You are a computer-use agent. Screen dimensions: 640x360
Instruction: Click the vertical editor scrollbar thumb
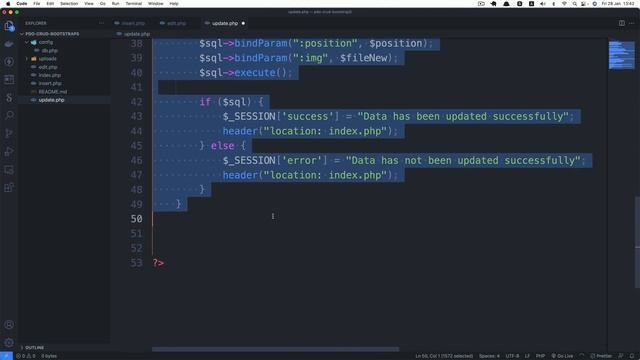pos(637,242)
